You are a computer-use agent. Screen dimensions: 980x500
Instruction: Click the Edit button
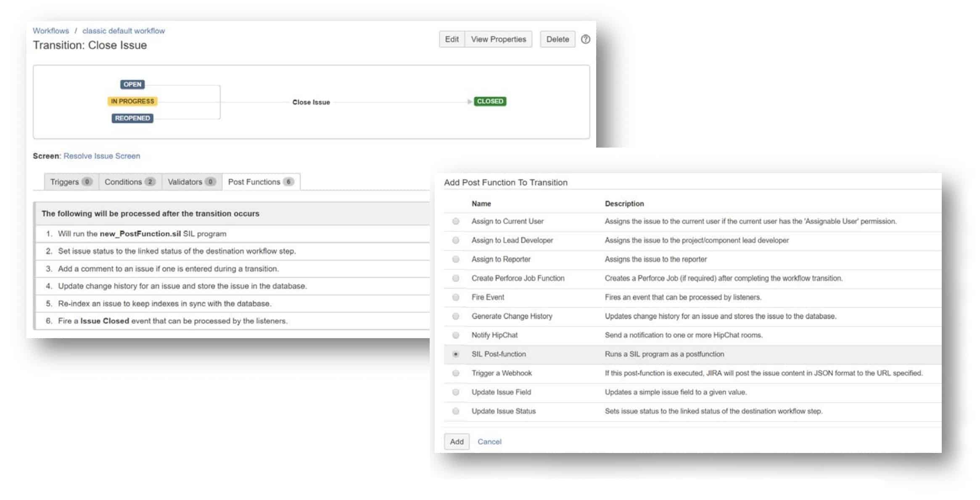click(x=451, y=39)
